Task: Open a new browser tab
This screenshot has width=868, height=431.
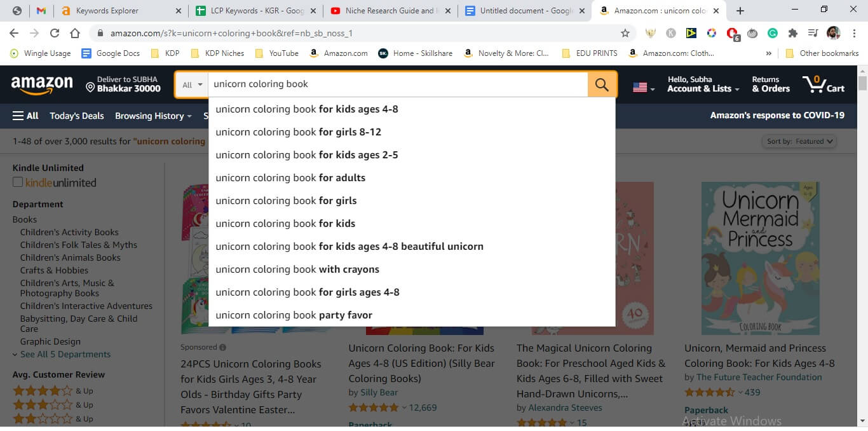Action: (x=740, y=11)
